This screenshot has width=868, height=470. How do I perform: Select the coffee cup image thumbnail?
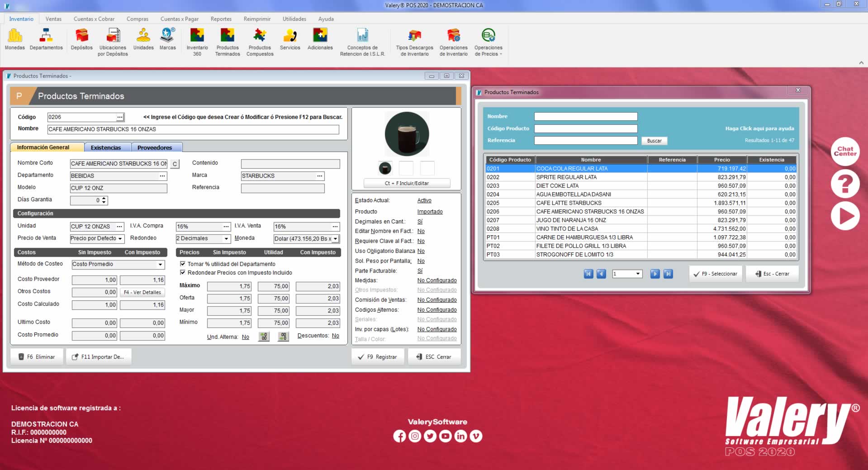pyautogui.click(x=385, y=168)
